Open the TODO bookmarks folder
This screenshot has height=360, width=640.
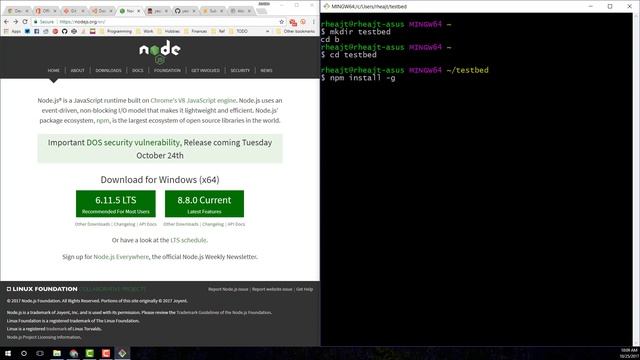[238, 31]
